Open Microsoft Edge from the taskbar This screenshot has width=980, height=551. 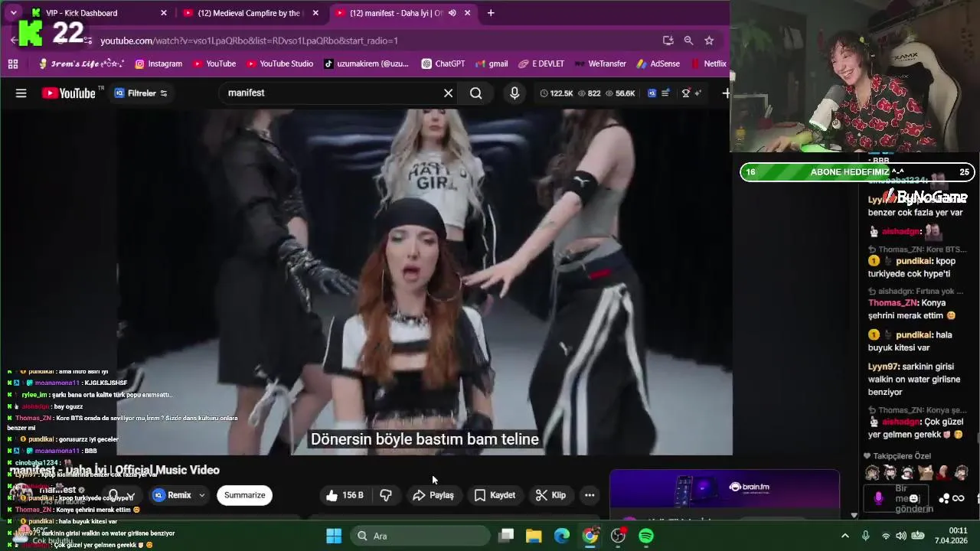coord(562,536)
